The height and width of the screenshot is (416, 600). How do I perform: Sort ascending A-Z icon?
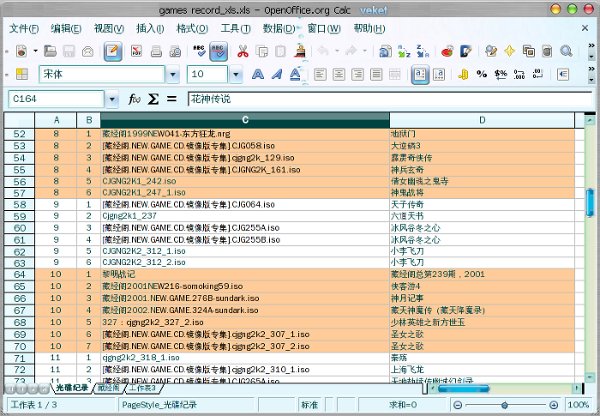click(404, 51)
